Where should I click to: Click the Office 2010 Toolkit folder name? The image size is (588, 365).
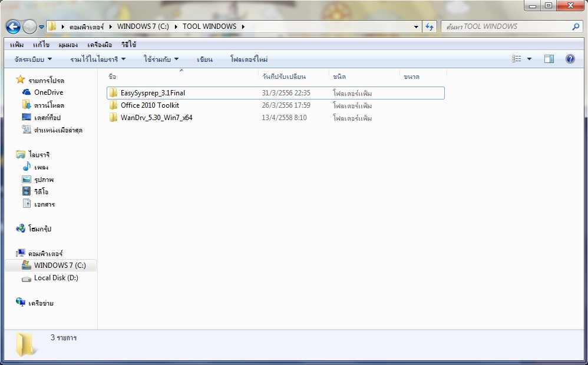[150, 105]
